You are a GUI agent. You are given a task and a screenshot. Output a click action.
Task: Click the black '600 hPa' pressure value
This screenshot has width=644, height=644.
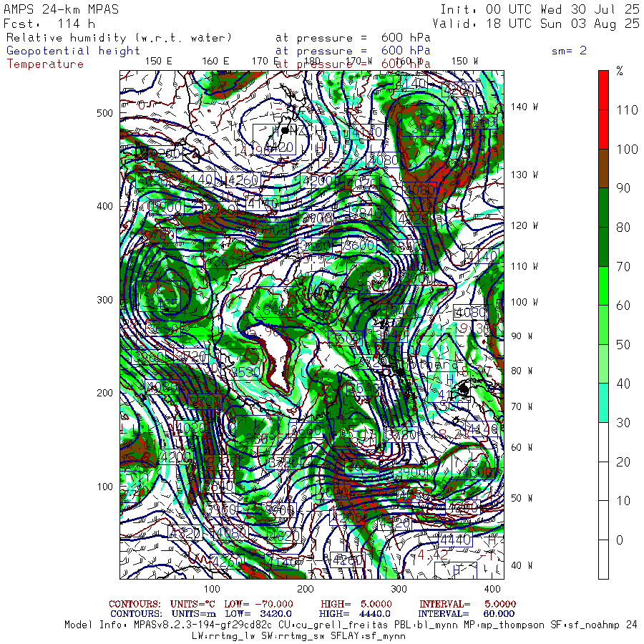406,38
